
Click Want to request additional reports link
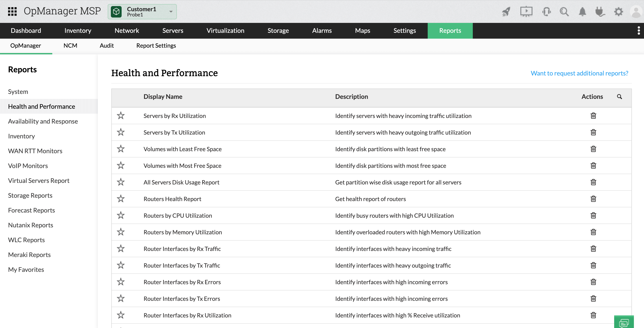(579, 73)
